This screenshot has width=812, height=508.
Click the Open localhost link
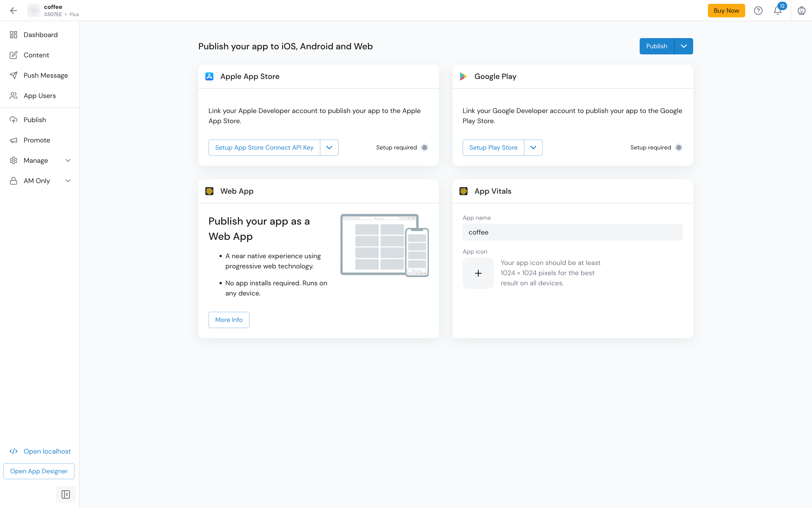[47, 451]
